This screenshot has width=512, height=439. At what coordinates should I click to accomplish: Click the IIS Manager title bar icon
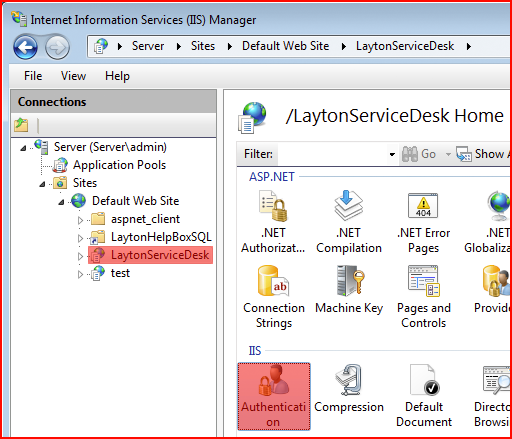[x=19, y=19]
